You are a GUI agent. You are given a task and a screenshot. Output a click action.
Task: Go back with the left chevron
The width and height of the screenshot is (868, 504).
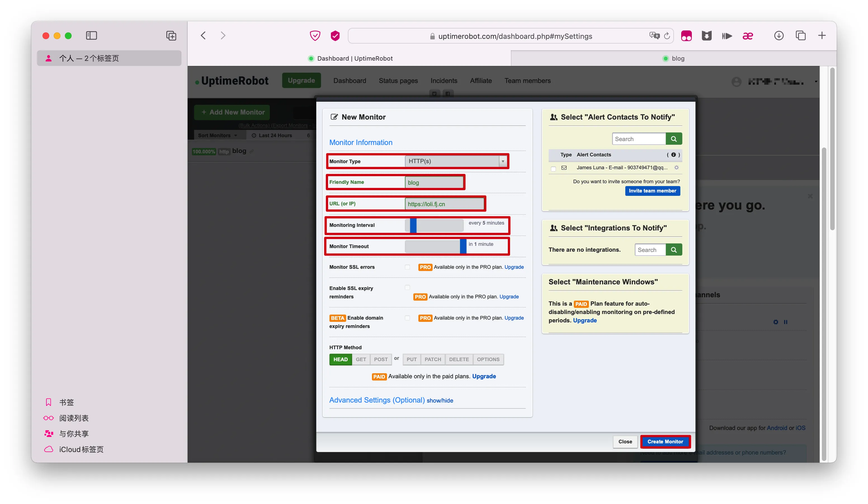203,35
